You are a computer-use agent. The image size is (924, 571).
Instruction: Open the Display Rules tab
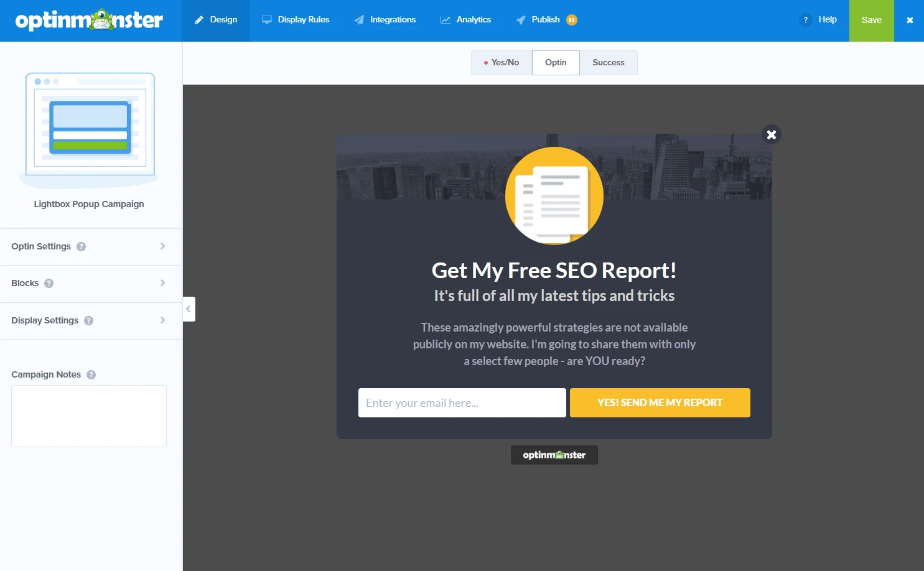(x=296, y=20)
